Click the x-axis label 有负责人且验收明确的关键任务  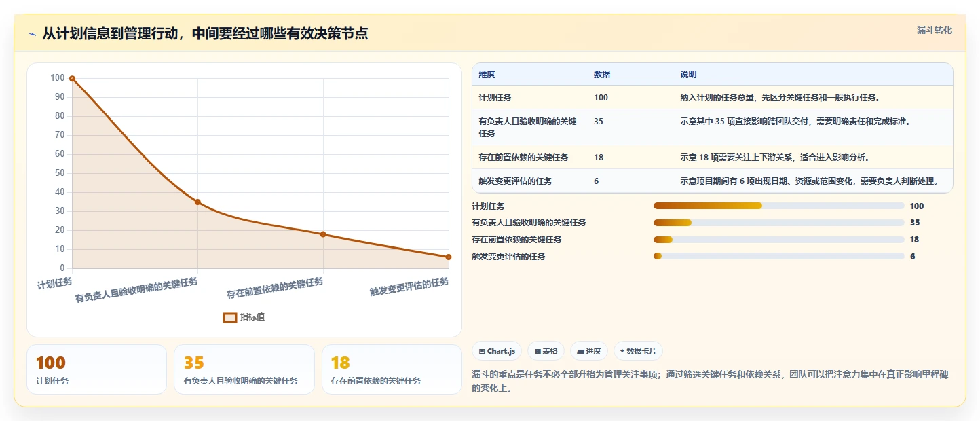click(136, 290)
